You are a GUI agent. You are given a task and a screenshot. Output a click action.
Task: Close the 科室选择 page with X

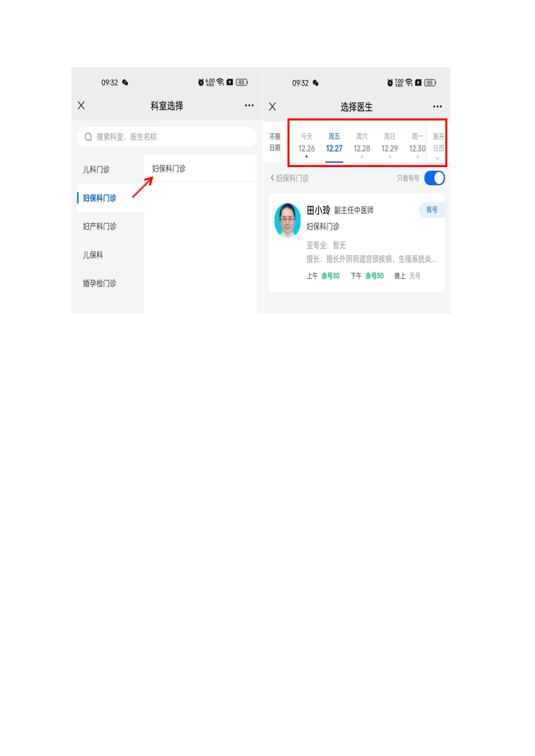[x=81, y=105]
